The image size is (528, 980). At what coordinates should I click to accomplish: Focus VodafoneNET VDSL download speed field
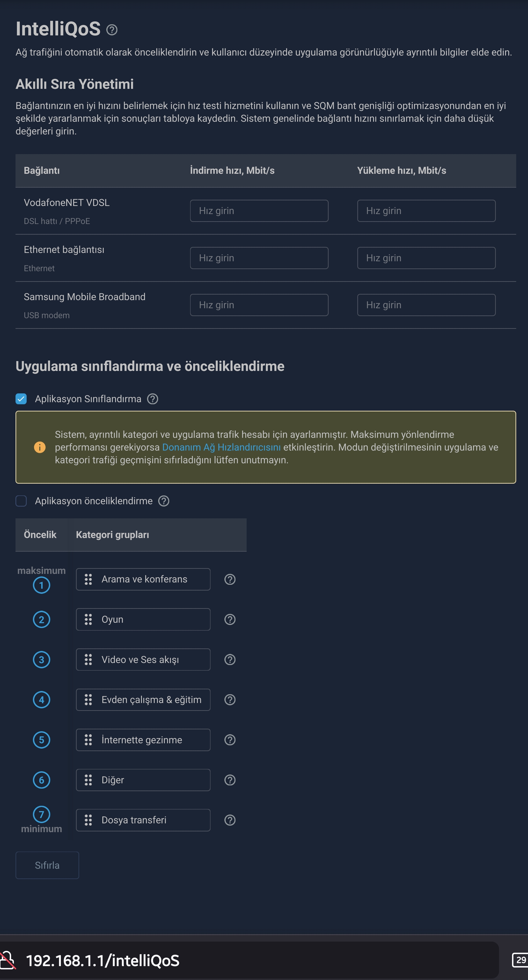pyautogui.click(x=259, y=211)
